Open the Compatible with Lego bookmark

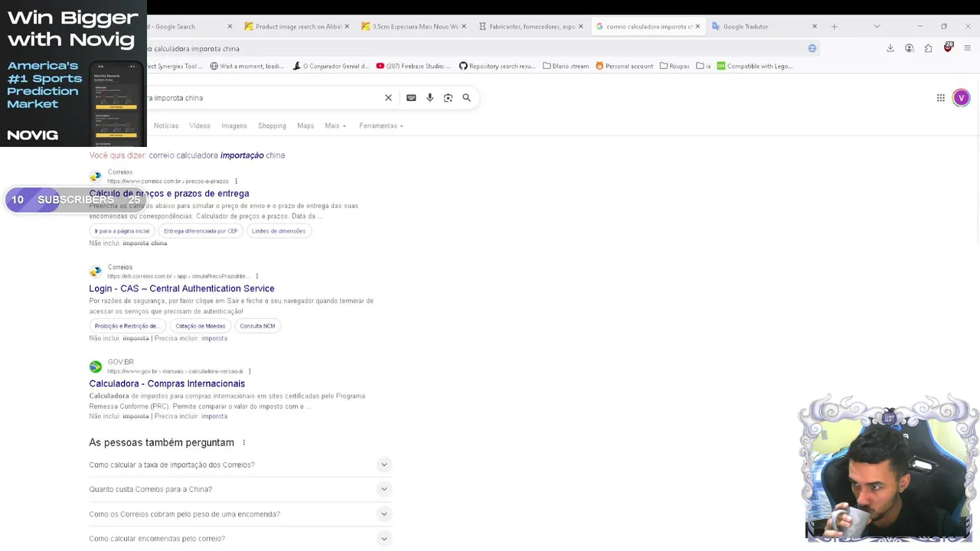(x=755, y=66)
